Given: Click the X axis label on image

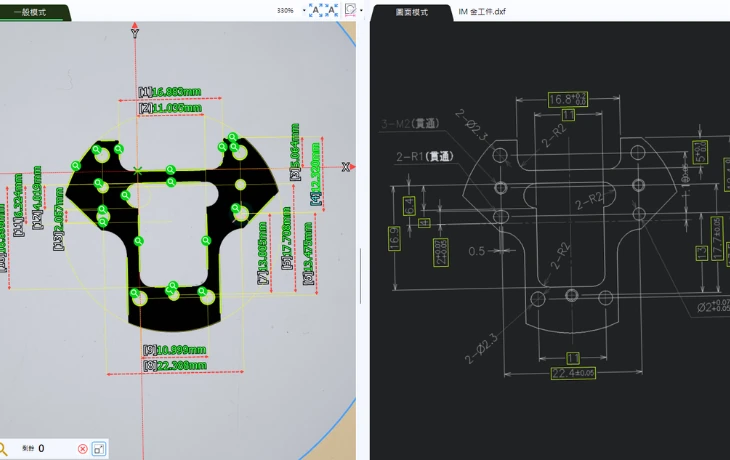Looking at the screenshot, I should click(x=347, y=165).
